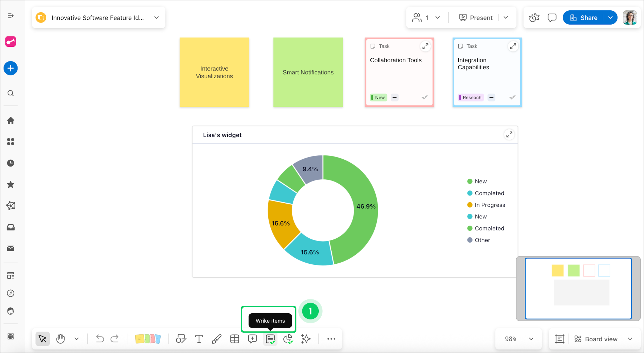Screen dimensions: 644x353
Task: Pick the pen drawing tool
Action: pyautogui.click(x=216, y=339)
